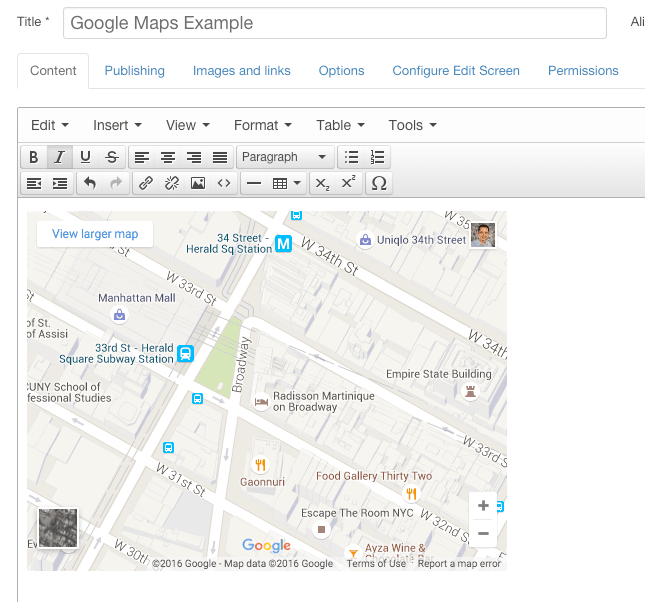
Task: Switch map to satellite view thumbnail
Action: click(58, 528)
